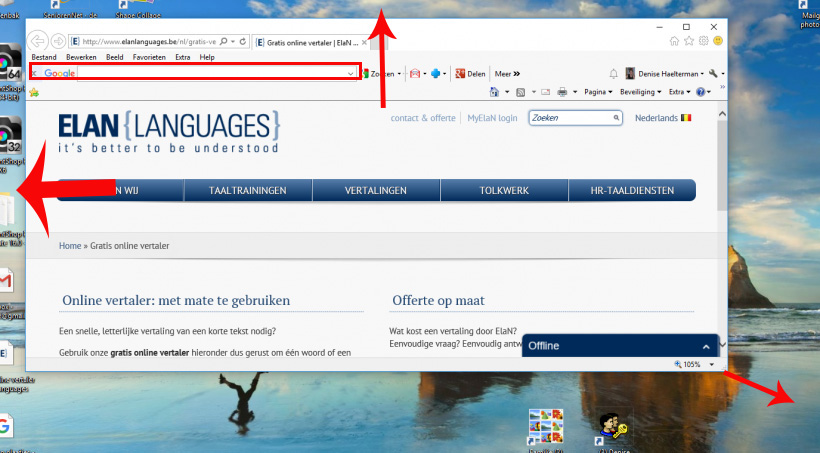Open the Help question mark icon

point(701,92)
